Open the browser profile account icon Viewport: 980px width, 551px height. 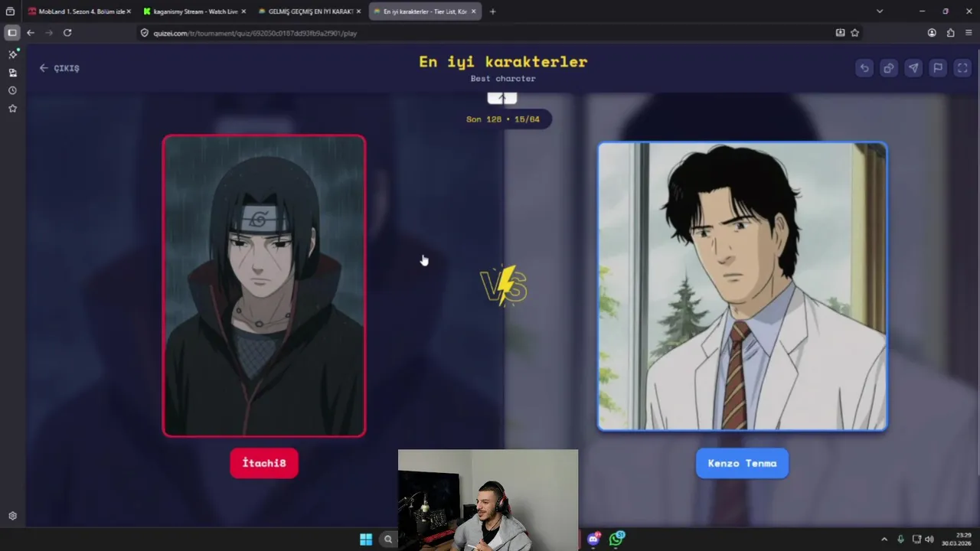[x=932, y=33]
